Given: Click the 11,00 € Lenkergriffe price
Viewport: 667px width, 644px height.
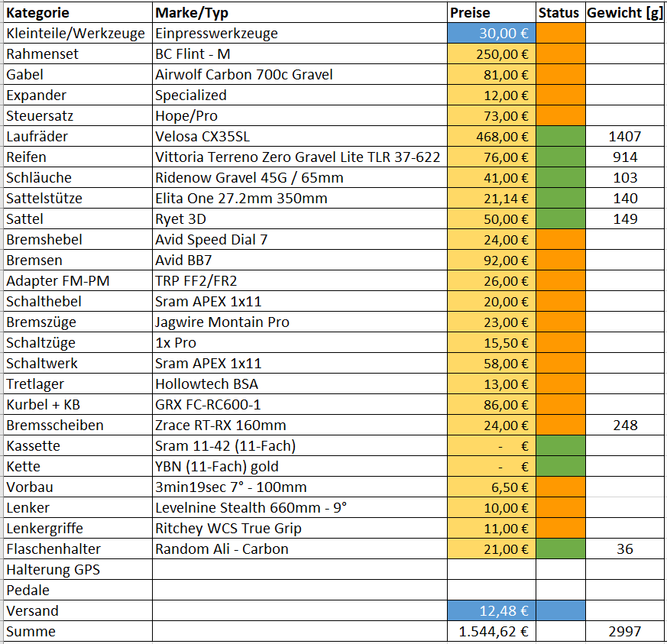Looking at the screenshot, I should click(x=491, y=529).
